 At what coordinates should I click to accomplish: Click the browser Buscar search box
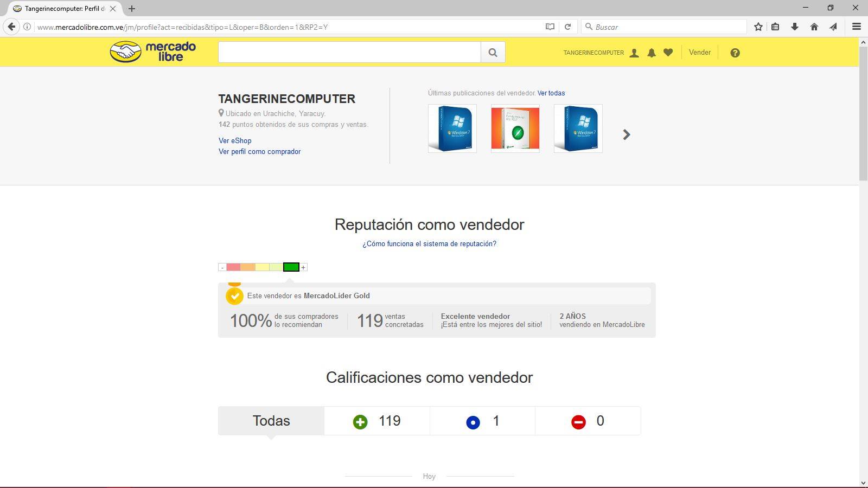(665, 27)
